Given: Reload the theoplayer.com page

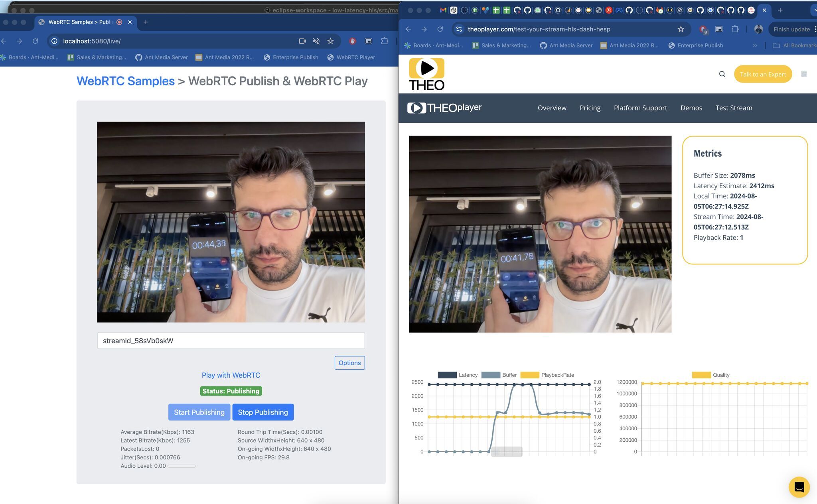Looking at the screenshot, I should [x=440, y=29].
